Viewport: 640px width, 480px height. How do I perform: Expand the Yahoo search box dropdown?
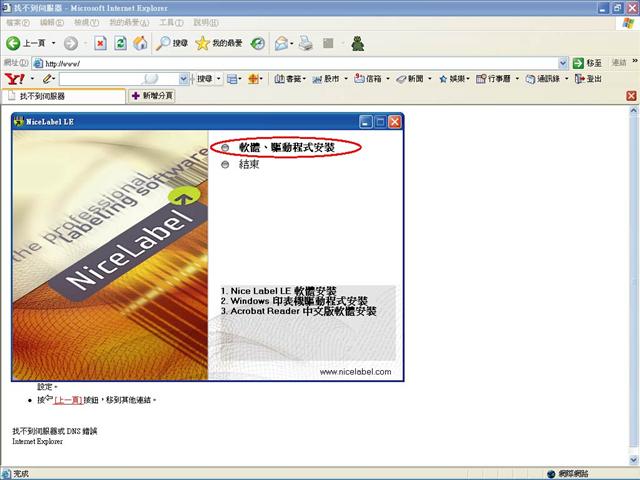click(x=184, y=79)
